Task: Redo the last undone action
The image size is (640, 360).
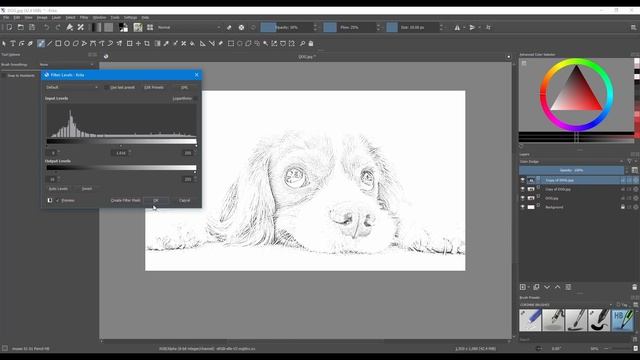Action: tap(58, 27)
